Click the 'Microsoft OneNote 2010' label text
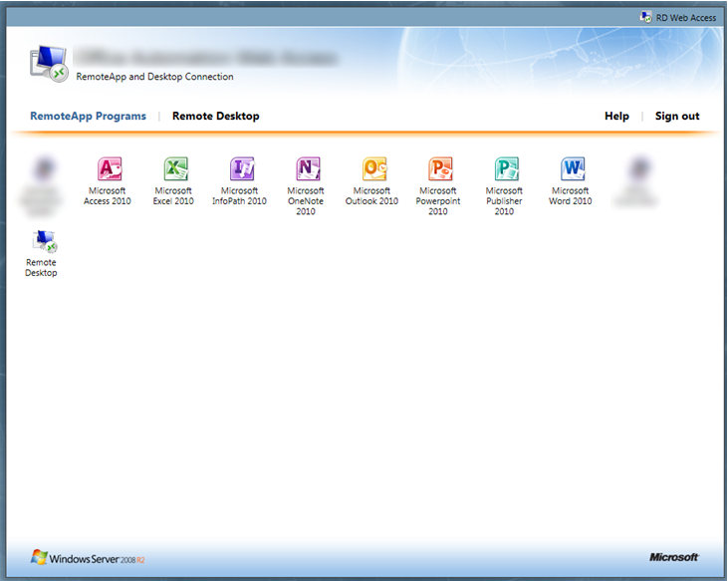The height and width of the screenshot is (581, 728). (x=306, y=201)
